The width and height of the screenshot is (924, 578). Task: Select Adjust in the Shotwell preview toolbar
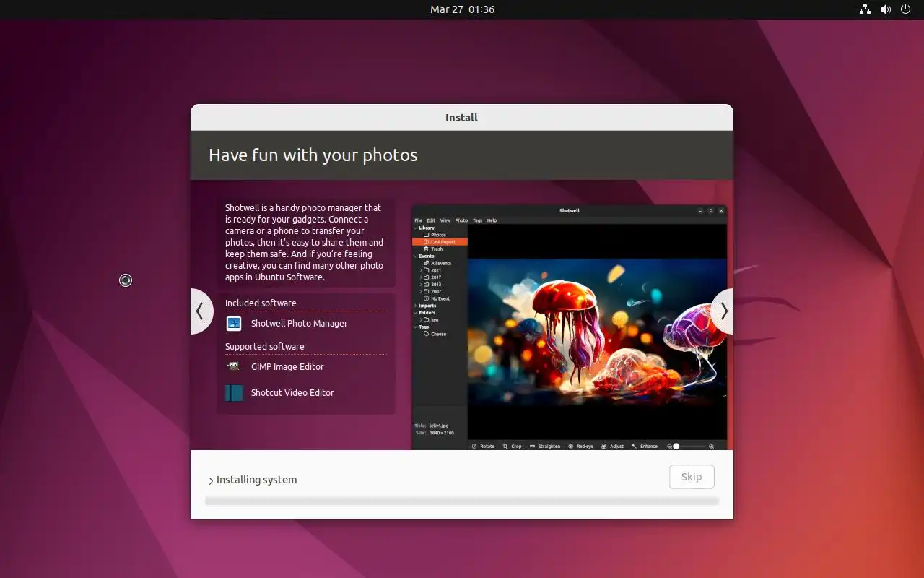(612, 447)
